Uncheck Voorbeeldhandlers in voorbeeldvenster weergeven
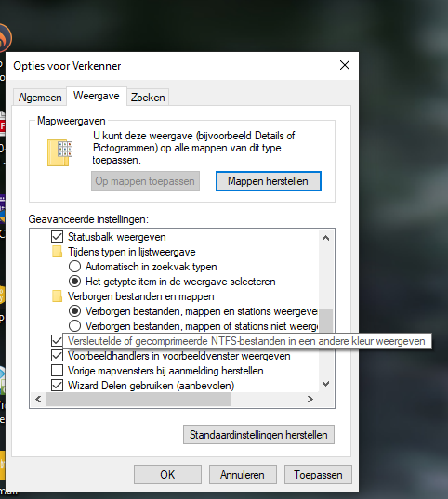Image resolution: width=448 pixels, height=499 pixels. point(58,356)
